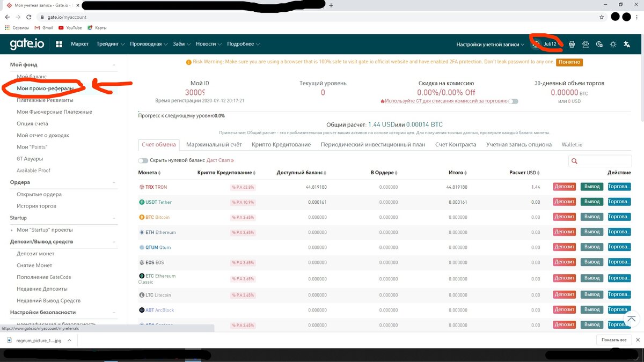Click the USDT Tether coin icon
The image size is (644, 362).
click(x=142, y=202)
